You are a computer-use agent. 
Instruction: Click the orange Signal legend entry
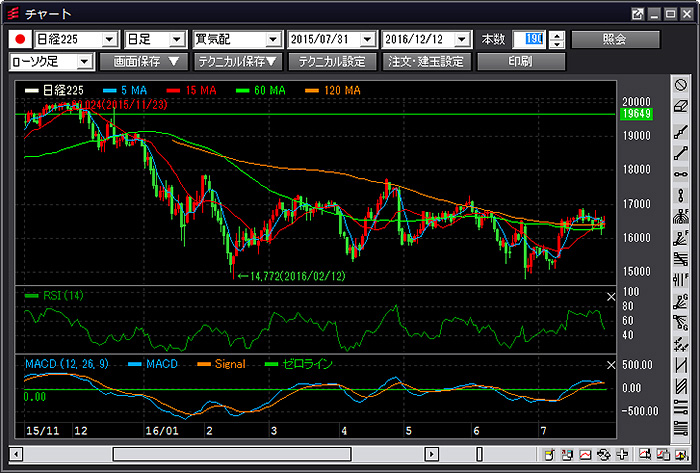click(x=221, y=364)
